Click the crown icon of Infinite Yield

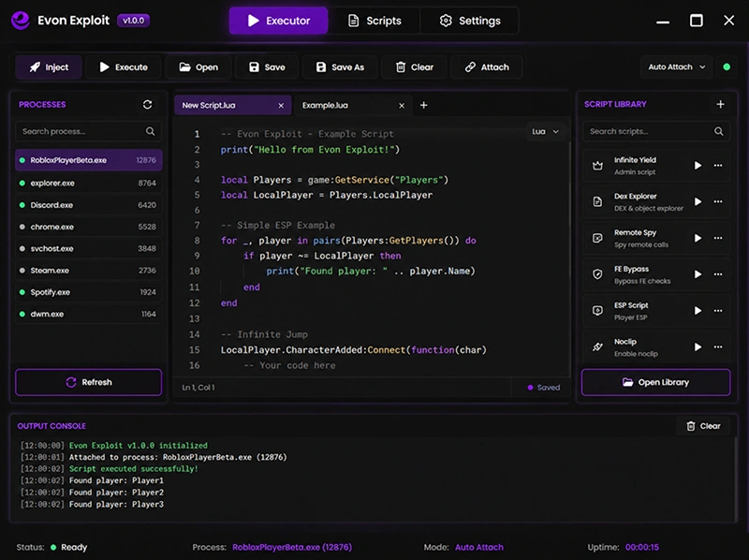(x=597, y=166)
